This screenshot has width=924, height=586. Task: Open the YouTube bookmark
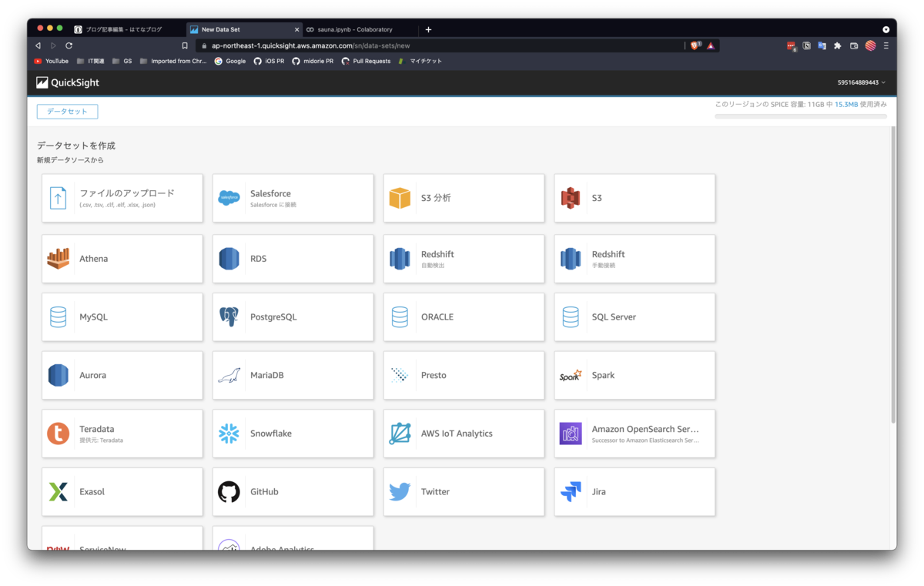[52, 61]
